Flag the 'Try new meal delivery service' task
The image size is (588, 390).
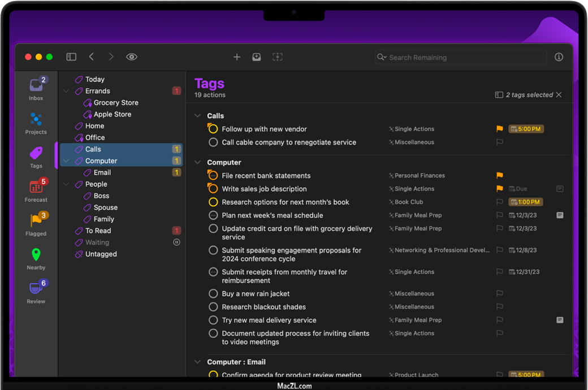tap(499, 320)
